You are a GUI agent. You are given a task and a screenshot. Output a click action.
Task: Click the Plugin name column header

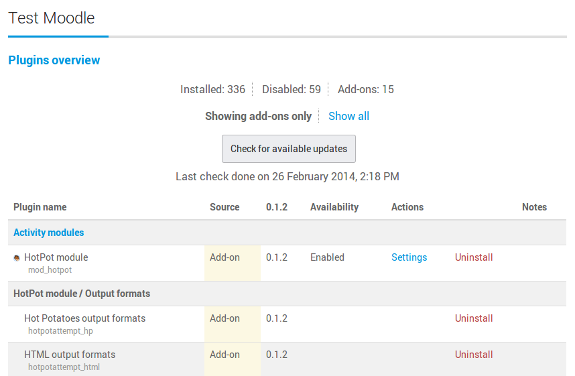point(40,207)
